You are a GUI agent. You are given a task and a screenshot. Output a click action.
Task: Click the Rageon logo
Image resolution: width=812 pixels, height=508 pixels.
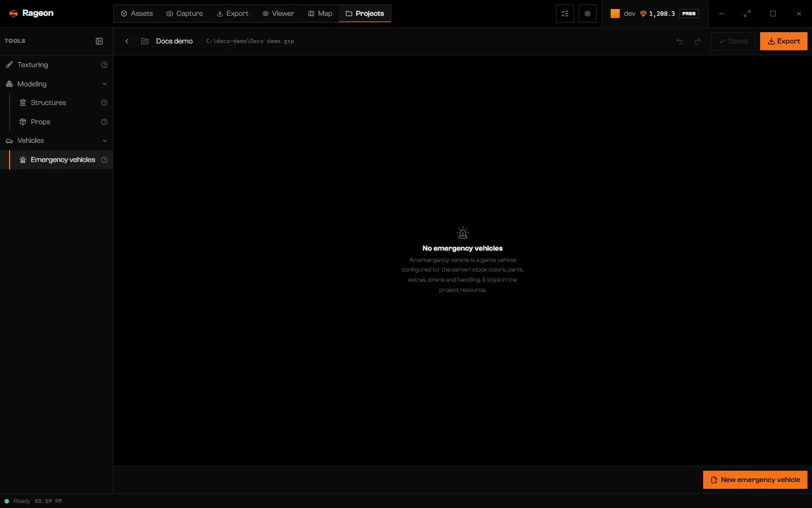click(32, 13)
